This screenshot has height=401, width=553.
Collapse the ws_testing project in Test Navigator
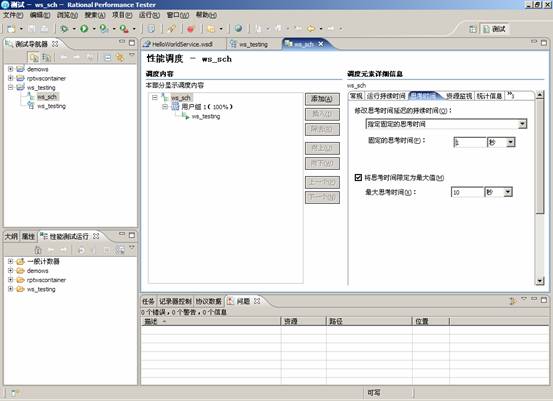pos(11,87)
